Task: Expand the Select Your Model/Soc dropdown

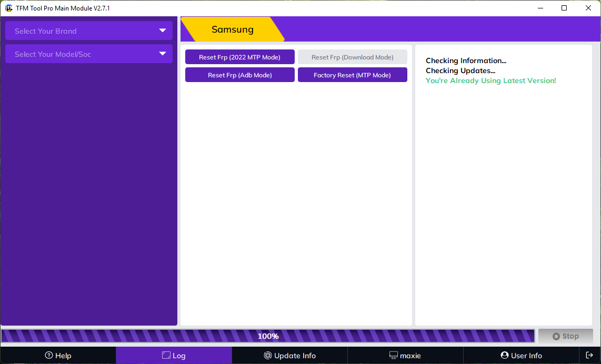Action: coord(88,54)
